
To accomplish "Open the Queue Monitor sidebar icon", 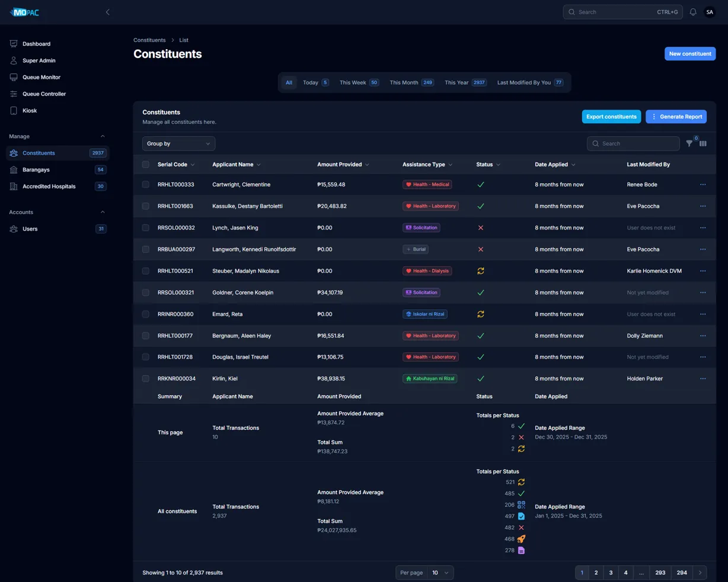I will [x=14, y=77].
